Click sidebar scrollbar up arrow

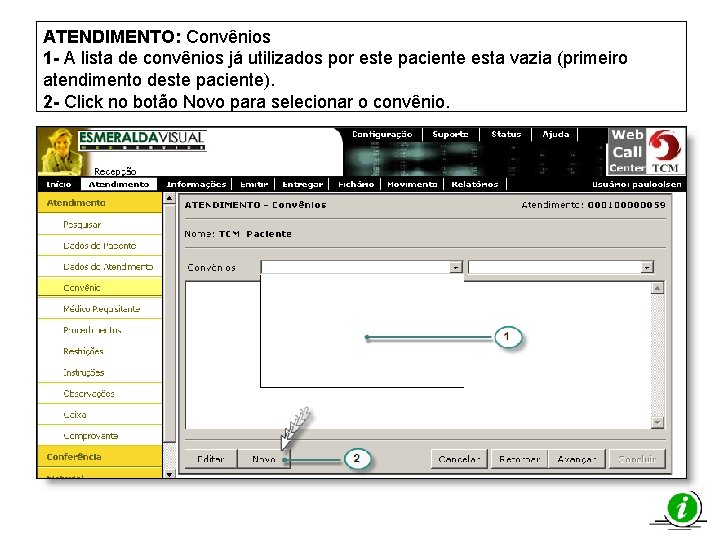[x=169, y=198]
